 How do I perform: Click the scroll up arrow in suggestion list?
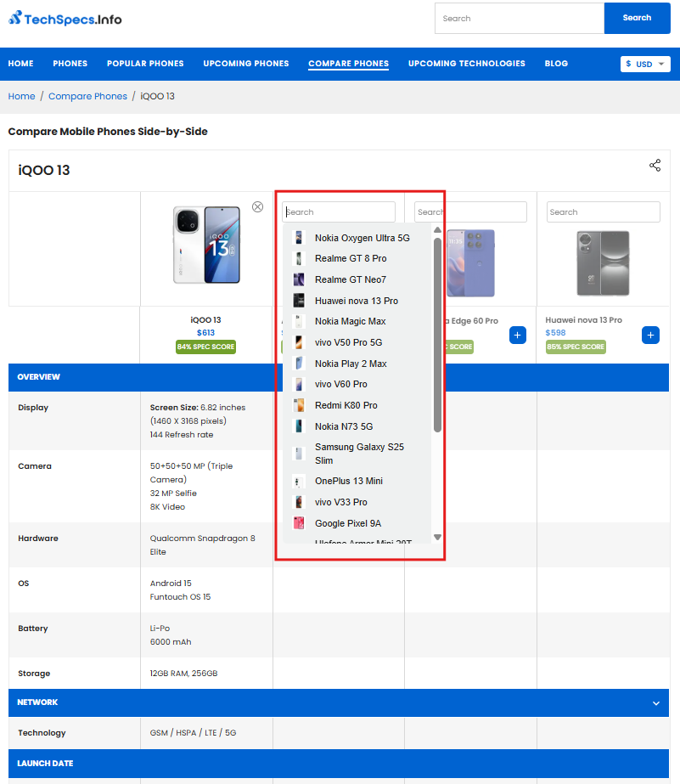tap(437, 230)
